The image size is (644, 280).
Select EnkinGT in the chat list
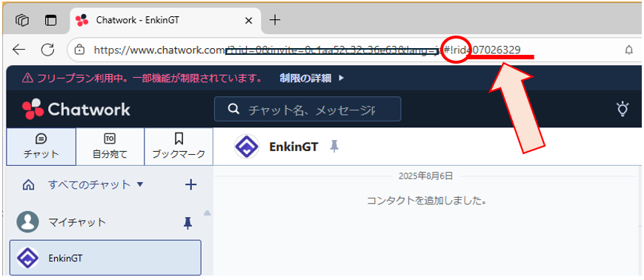105,258
